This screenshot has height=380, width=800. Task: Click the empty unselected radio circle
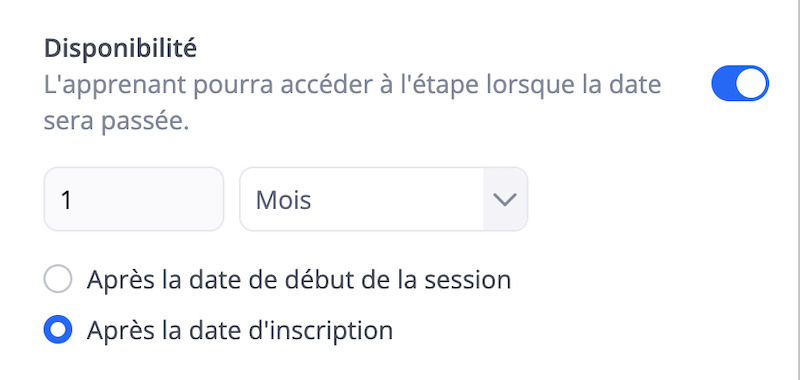58,278
